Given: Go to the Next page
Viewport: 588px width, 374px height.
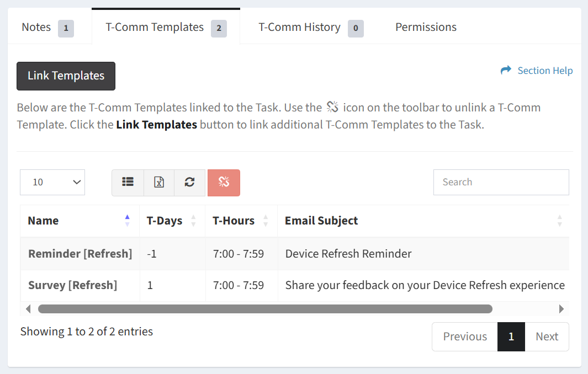Looking at the screenshot, I should 547,336.
